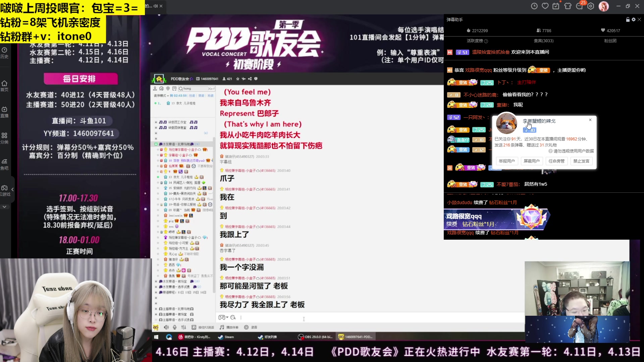Select the 播放伴奏 music note icon
This screenshot has height=362, width=644.
click(222, 327)
